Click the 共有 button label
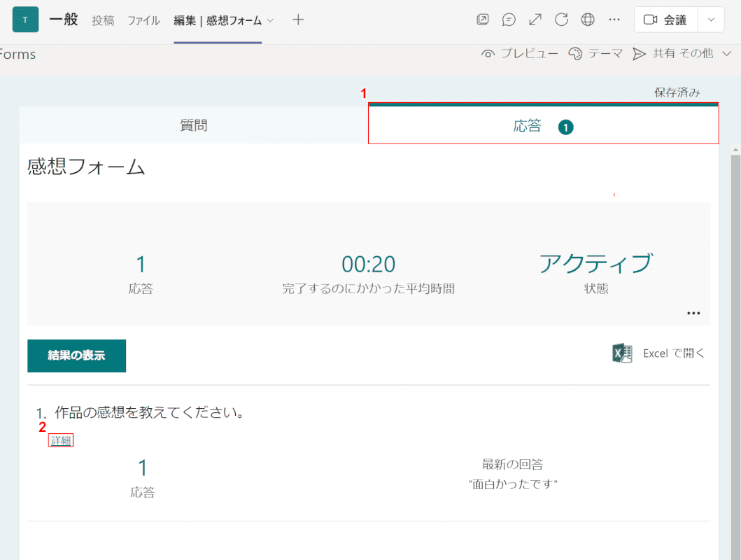The image size is (741, 560). coord(663,53)
